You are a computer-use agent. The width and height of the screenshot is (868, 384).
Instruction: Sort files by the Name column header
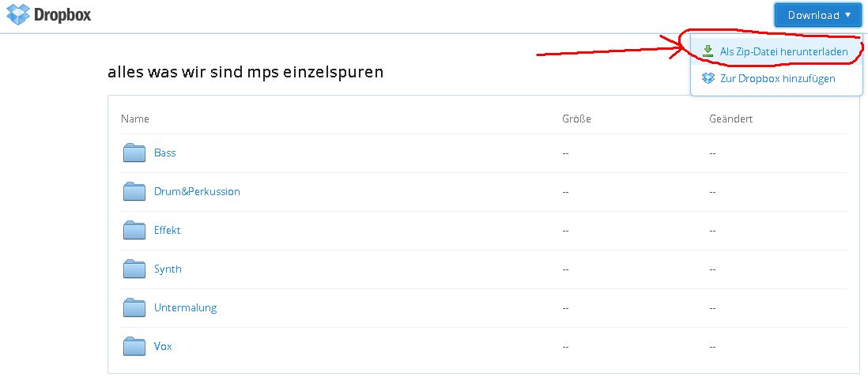coord(135,119)
